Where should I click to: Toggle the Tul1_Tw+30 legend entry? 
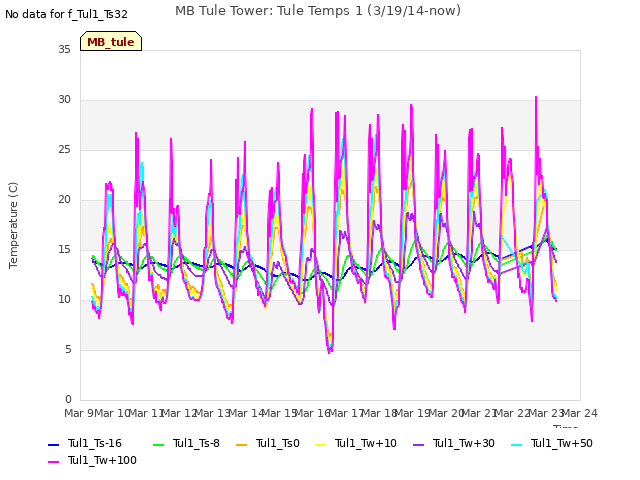tap(454, 443)
